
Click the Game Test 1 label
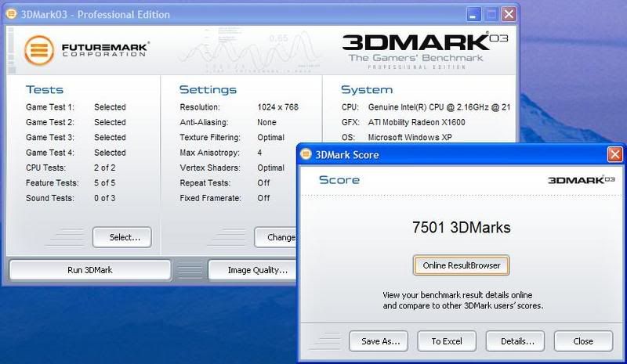50,107
